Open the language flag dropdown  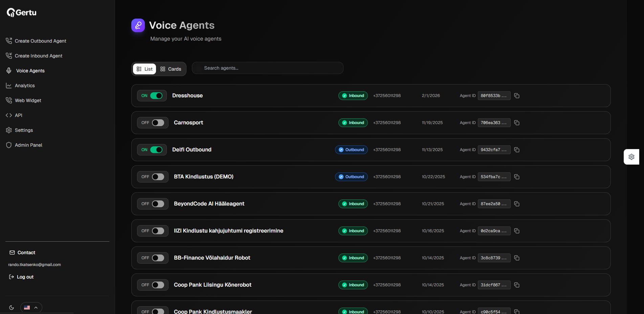[31, 308]
